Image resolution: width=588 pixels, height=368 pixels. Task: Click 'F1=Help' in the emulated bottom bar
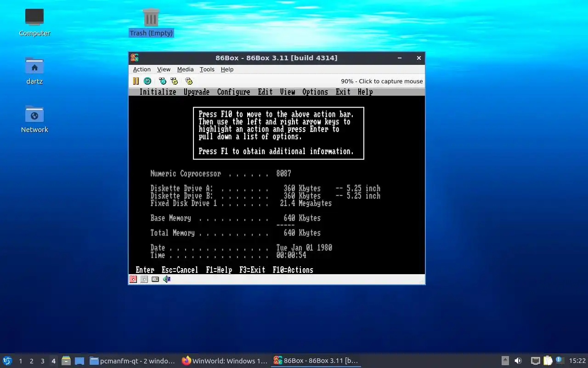pyautogui.click(x=219, y=270)
